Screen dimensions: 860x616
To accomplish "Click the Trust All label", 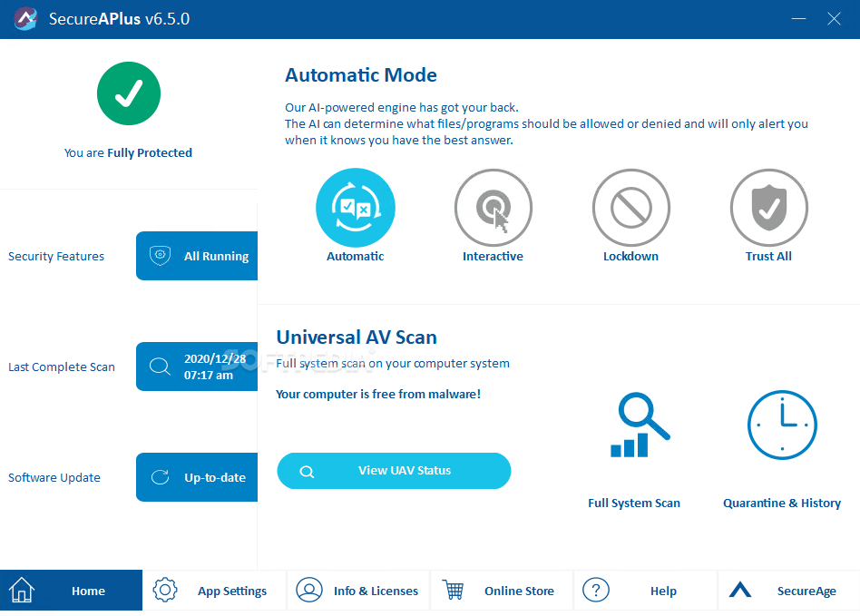I will 769,256.
